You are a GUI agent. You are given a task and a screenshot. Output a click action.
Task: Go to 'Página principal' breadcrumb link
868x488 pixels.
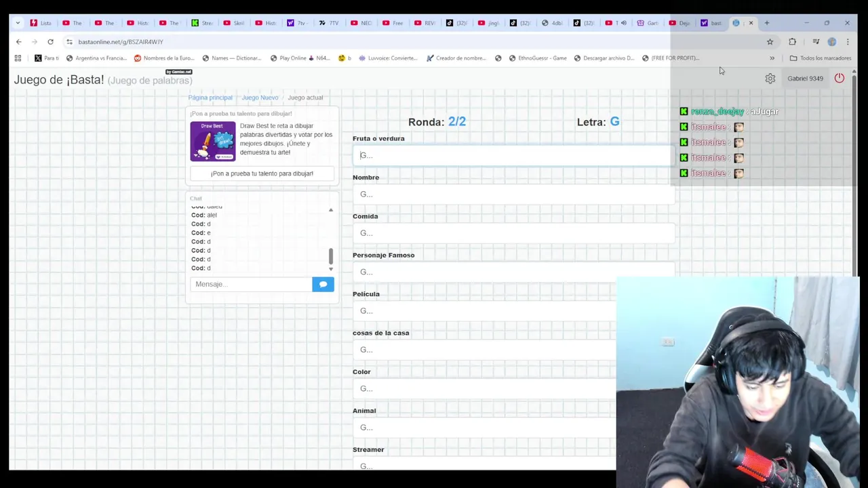pyautogui.click(x=210, y=98)
